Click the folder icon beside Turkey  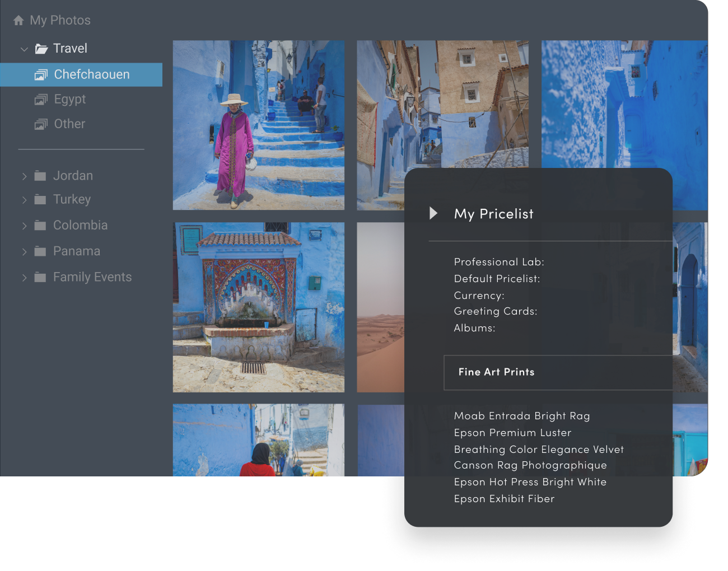[x=40, y=199]
